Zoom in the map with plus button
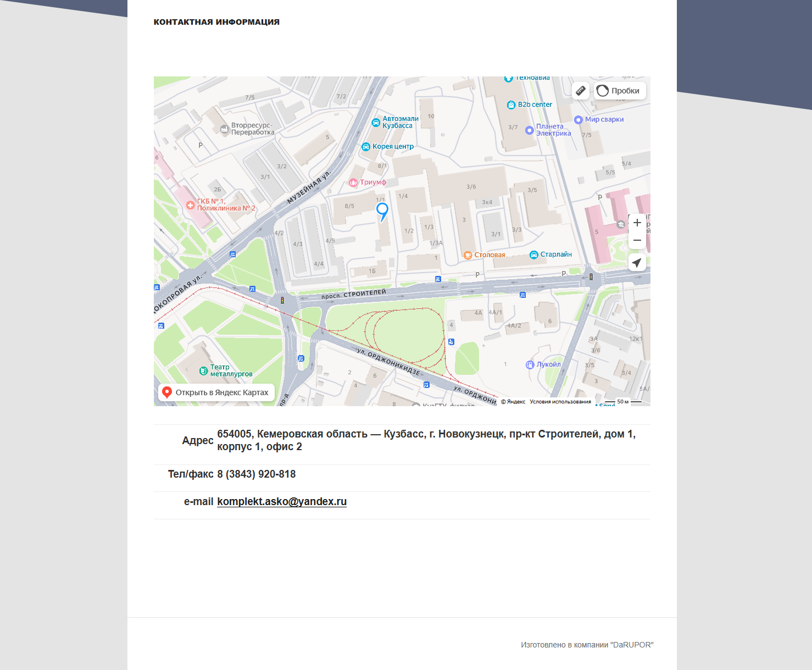This screenshot has width=812, height=670. tap(637, 223)
